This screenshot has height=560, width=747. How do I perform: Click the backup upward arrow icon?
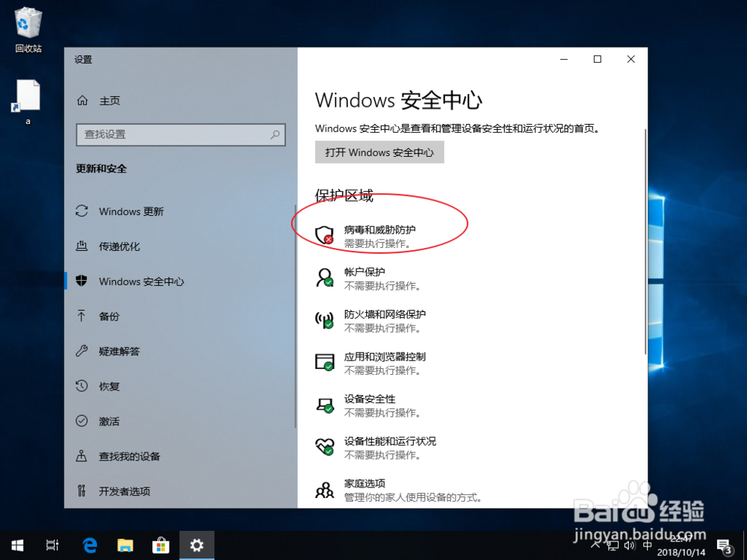(81, 316)
